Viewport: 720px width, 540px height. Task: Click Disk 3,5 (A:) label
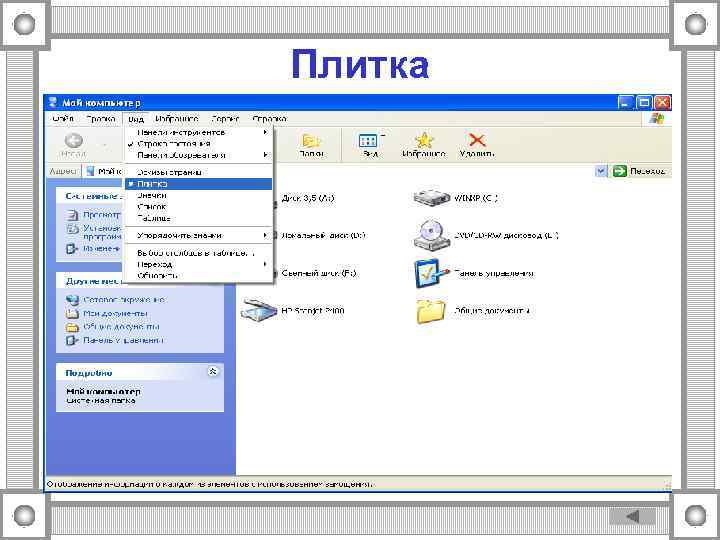tap(308, 198)
